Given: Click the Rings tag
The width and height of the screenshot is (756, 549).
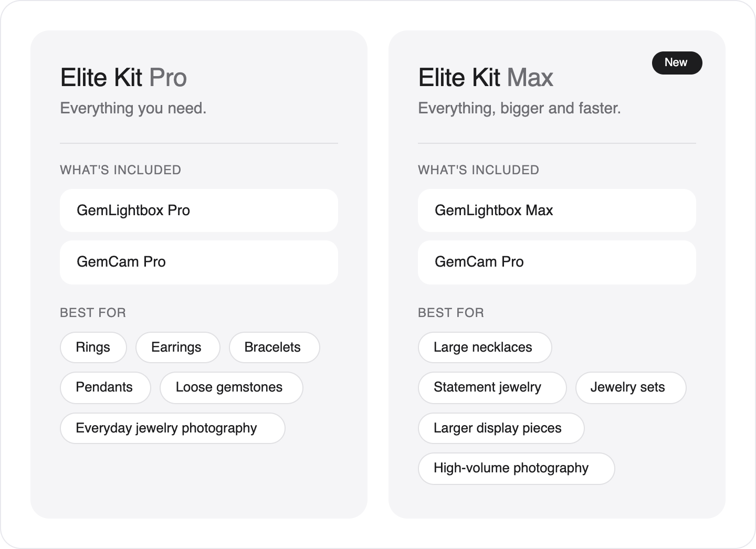Looking at the screenshot, I should click(93, 347).
